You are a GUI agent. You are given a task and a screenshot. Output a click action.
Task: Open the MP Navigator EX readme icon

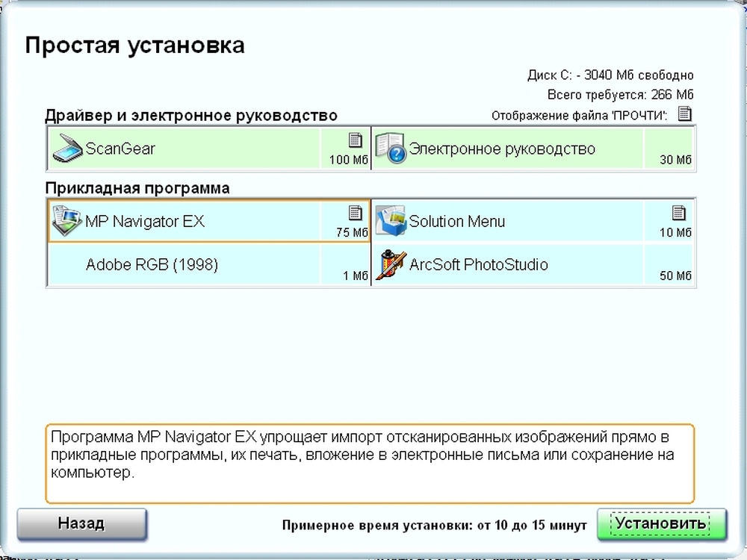pyautogui.click(x=356, y=213)
